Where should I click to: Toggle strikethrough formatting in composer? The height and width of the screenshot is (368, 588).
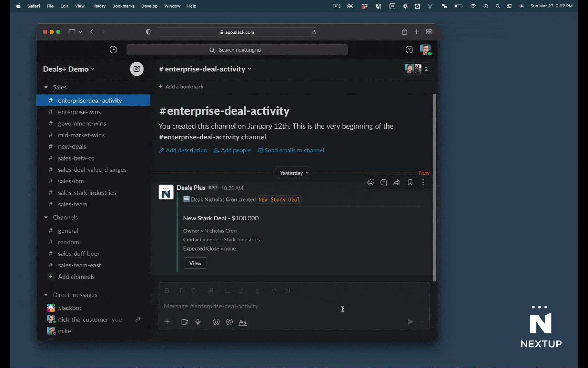pyautogui.click(x=194, y=291)
